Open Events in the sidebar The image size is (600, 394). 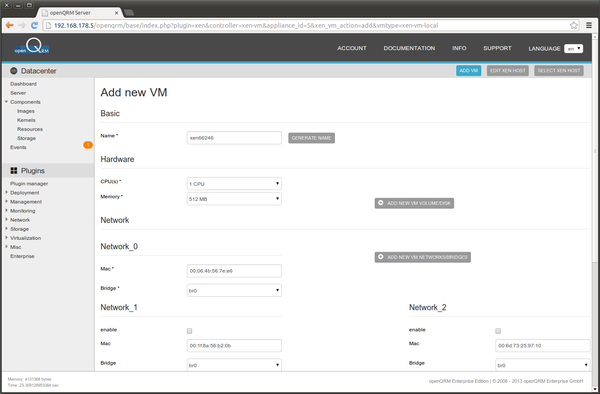click(18, 147)
